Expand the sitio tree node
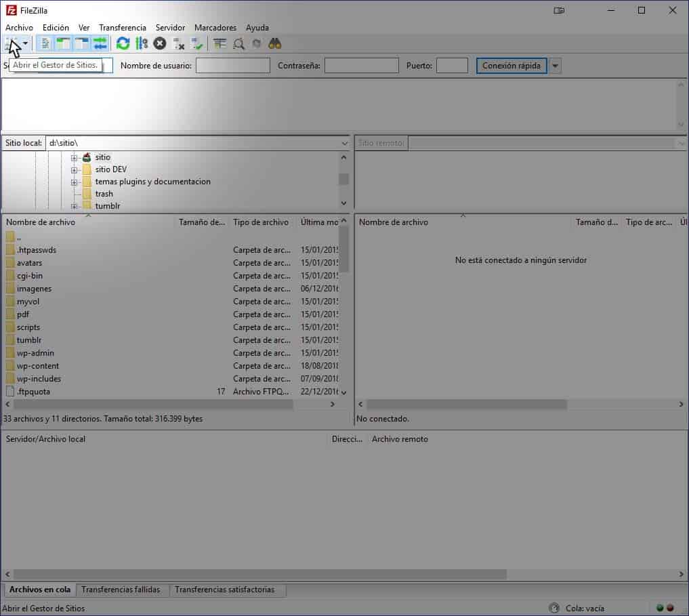689x616 pixels. 74,158
